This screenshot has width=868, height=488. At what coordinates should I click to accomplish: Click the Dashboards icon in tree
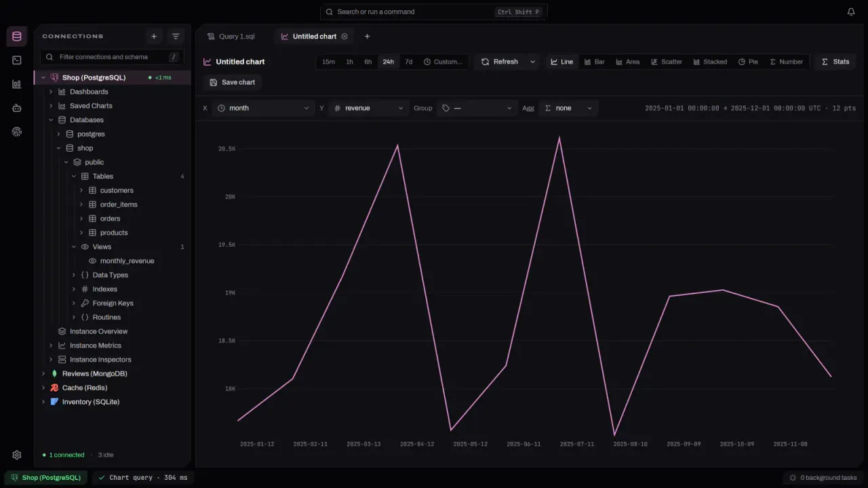(x=62, y=91)
